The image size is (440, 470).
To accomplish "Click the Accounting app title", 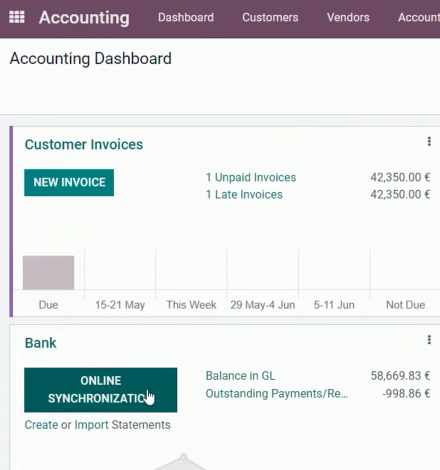I will 84,17.
